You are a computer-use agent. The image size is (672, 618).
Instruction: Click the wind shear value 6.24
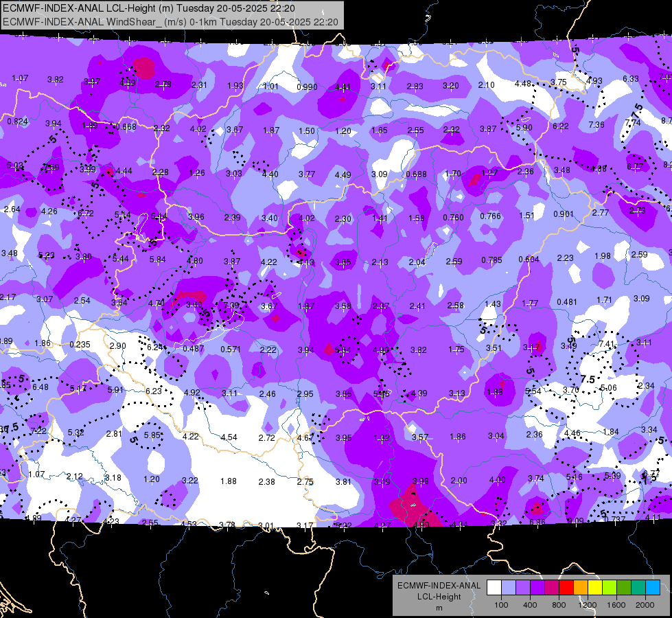(x=154, y=347)
